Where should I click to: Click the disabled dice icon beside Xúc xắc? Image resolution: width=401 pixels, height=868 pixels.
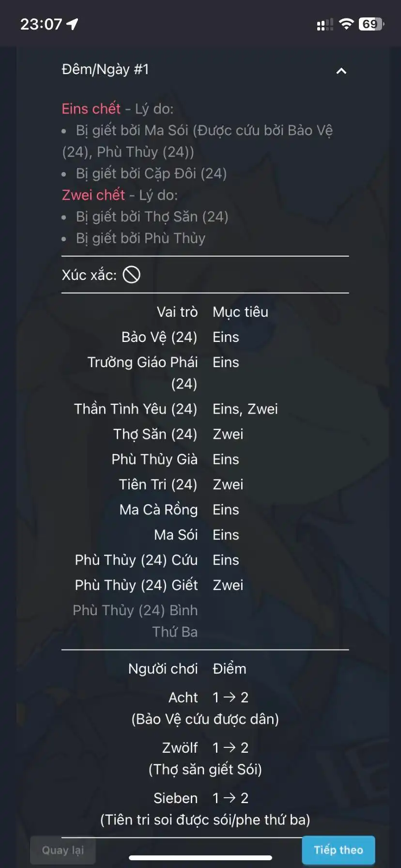[x=131, y=275]
